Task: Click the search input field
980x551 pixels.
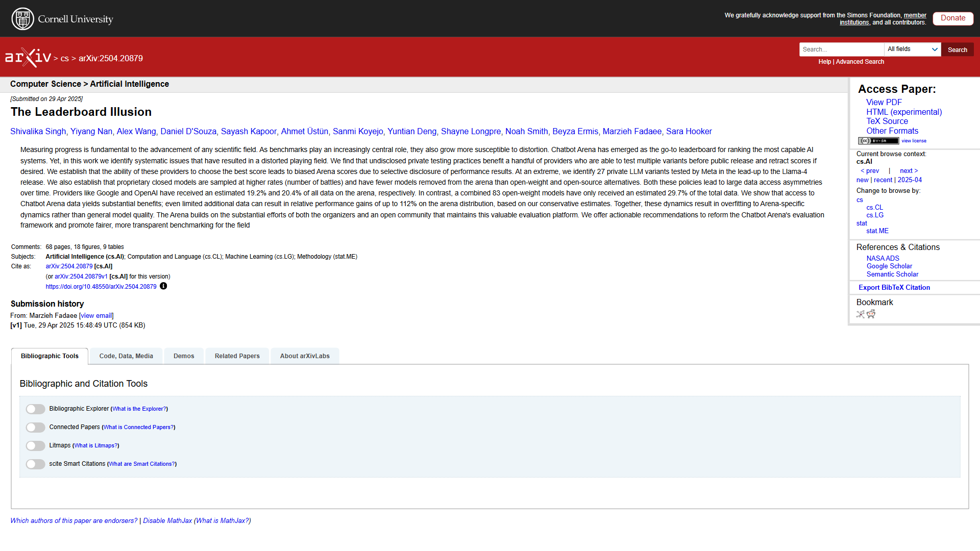Action: pos(841,49)
